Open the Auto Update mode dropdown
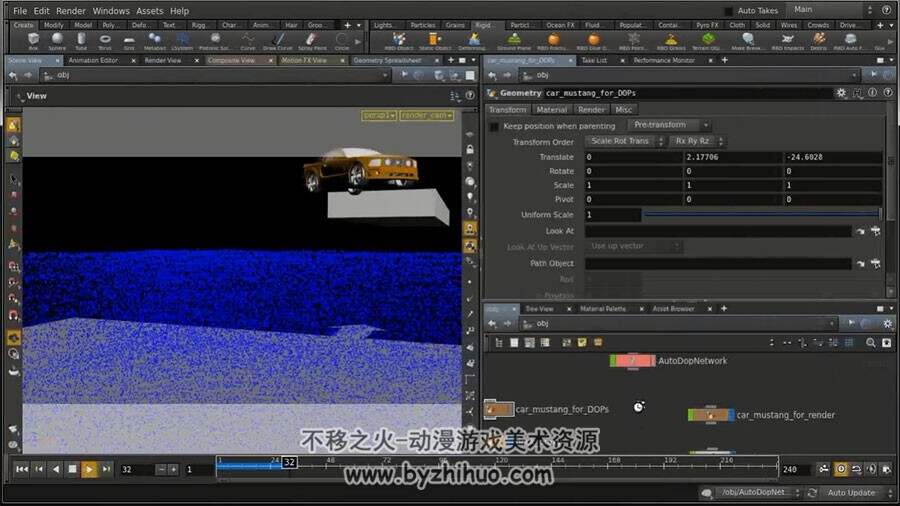The image size is (900, 506). click(859, 493)
